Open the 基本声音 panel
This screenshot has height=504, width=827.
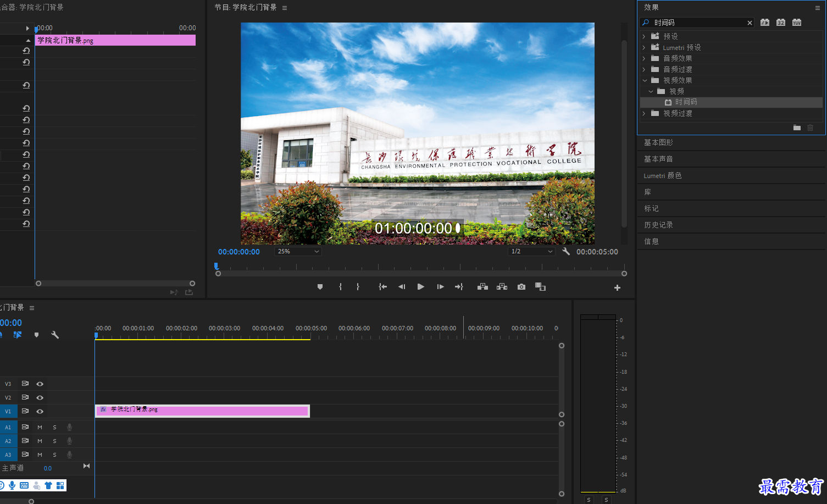[x=658, y=159]
